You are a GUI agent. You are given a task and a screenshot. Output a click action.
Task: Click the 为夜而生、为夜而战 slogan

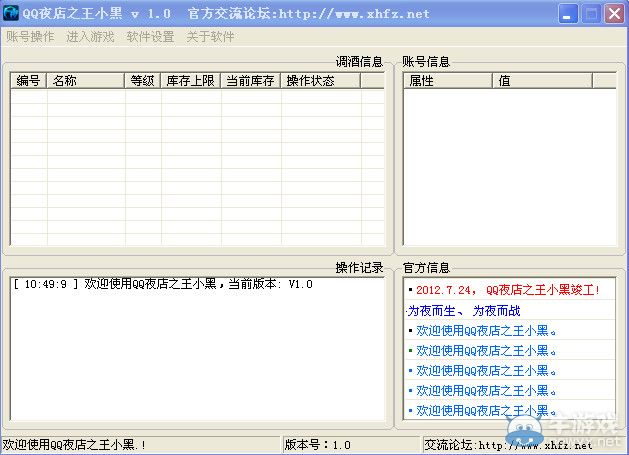pos(464,311)
